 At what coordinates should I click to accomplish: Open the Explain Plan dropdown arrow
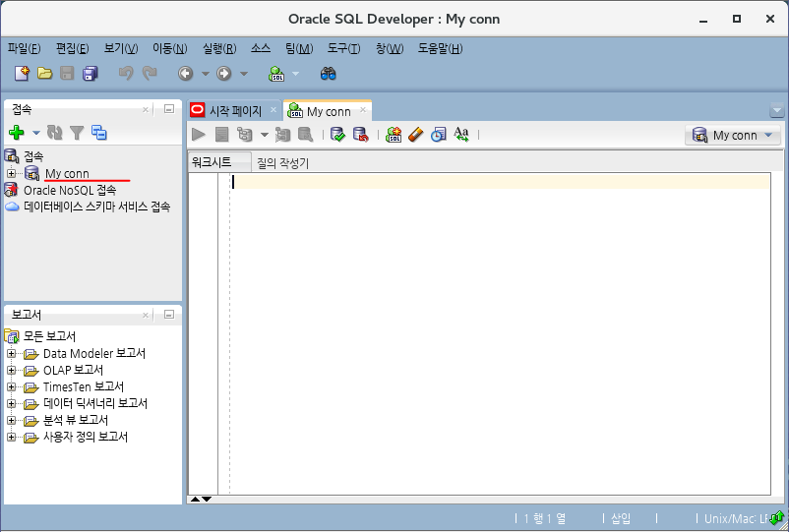click(x=265, y=135)
